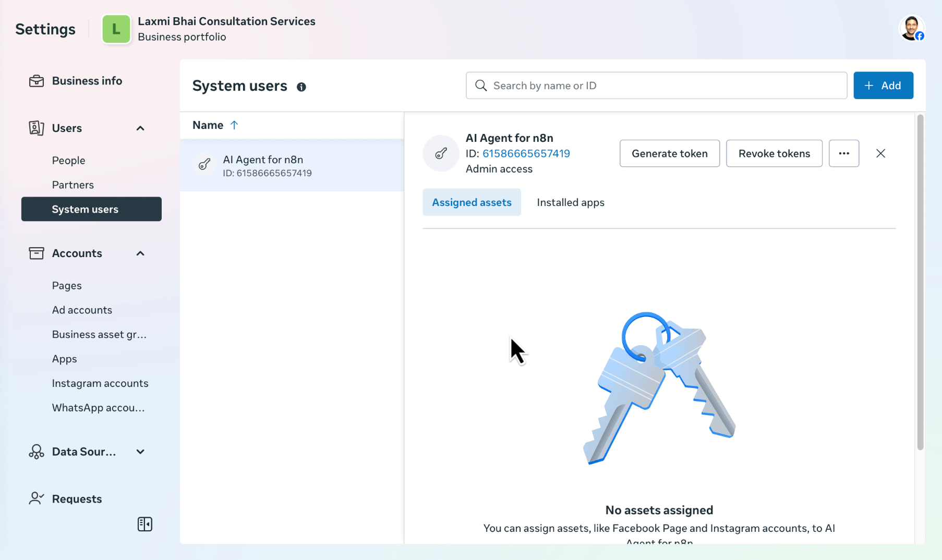This screenshot has width=942, height=560.
Task: Open Instagram accounts in the sidebar
Action: coord(100,383)
